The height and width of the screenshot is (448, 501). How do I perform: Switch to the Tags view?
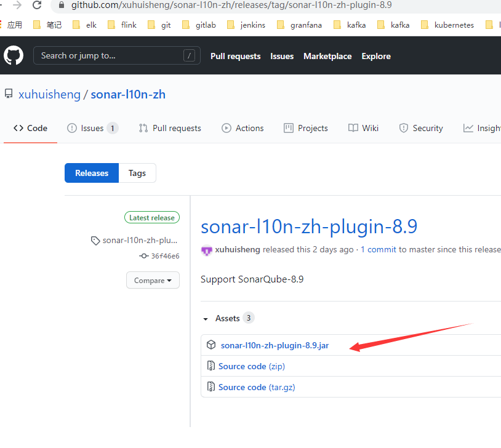pos(137,173)
